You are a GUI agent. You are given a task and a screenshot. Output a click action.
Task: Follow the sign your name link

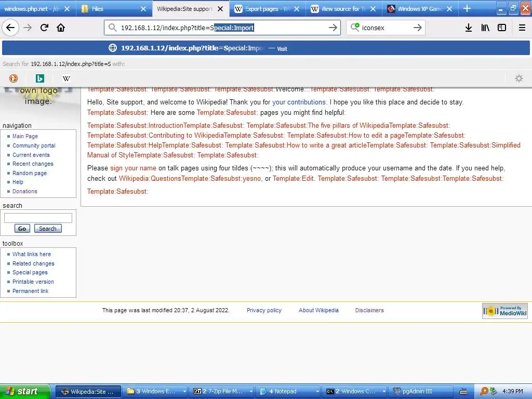[133, 168]
